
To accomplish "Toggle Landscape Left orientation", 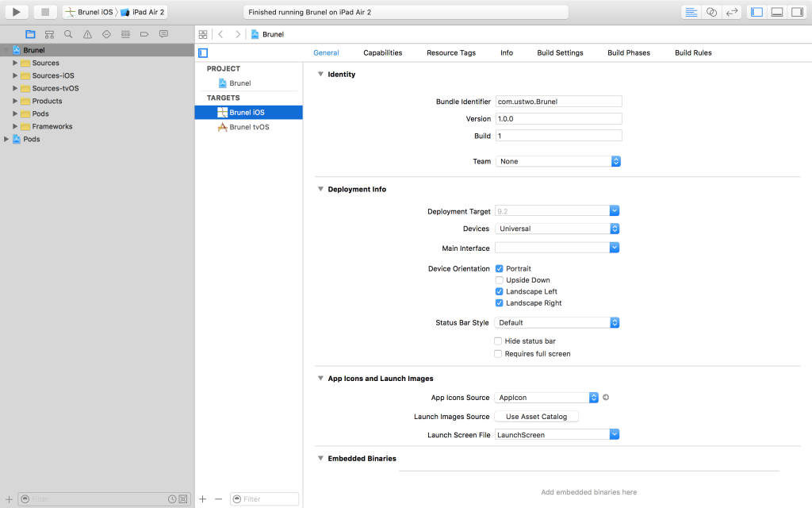I will pos(500,291).
